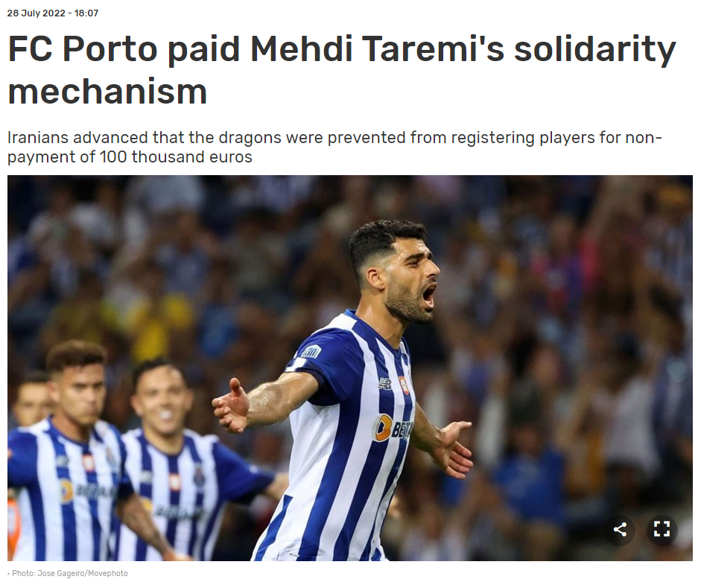Click "Mehdi Taremi's" in the headline
This screenshot has height=588, width=701.
[x=378, y=48]
